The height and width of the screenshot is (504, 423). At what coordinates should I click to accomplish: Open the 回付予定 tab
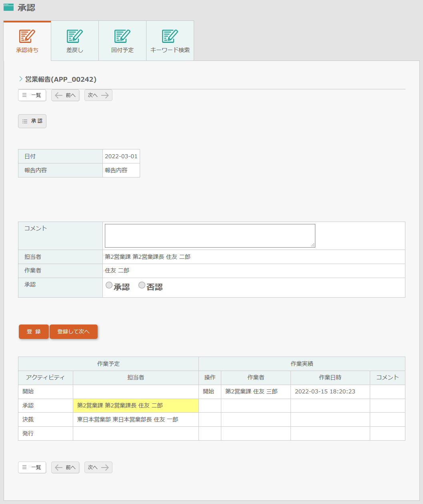[x=122, y=41]
